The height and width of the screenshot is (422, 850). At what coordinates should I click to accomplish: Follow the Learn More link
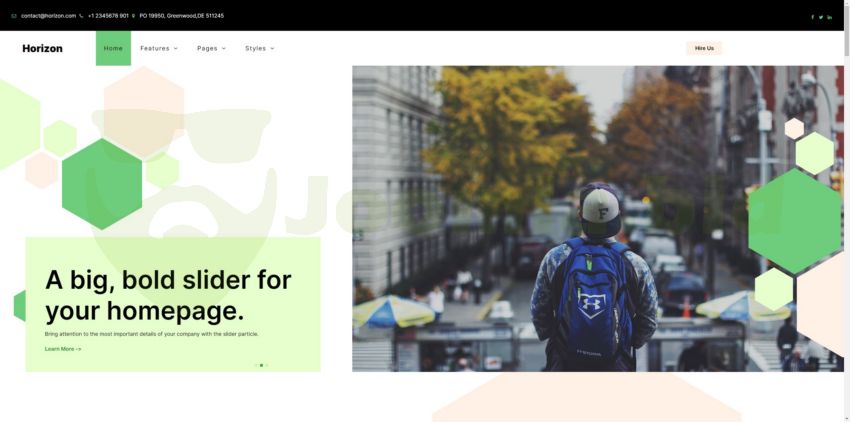pyautogui.click(x=63, y=349)
